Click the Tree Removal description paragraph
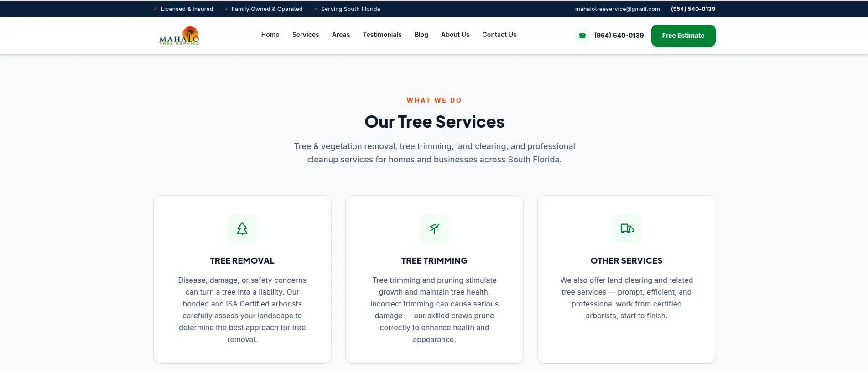The height and width of the screenshot is (373, 868). coord(242,310)
